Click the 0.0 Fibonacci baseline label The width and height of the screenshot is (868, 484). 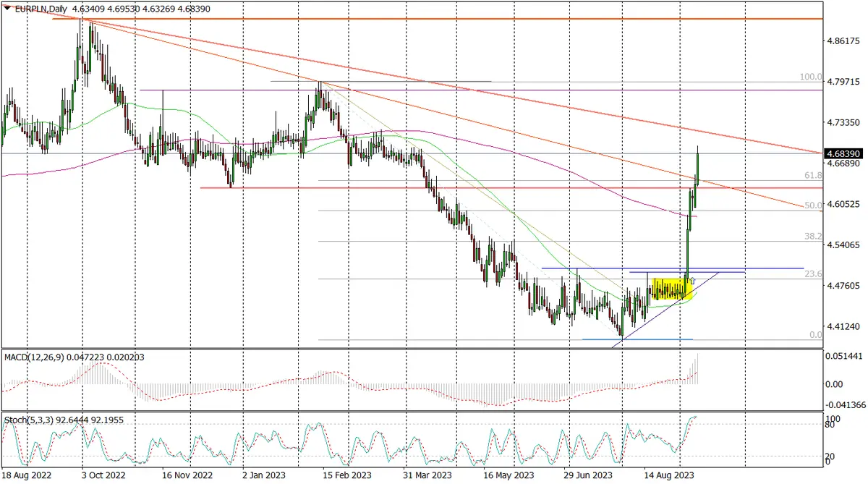814,334
